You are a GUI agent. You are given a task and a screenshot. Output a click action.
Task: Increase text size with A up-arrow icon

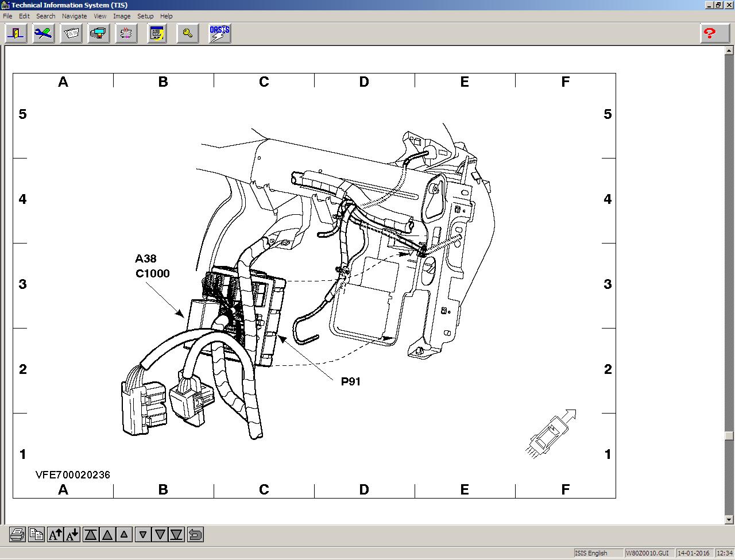[55, 535]
